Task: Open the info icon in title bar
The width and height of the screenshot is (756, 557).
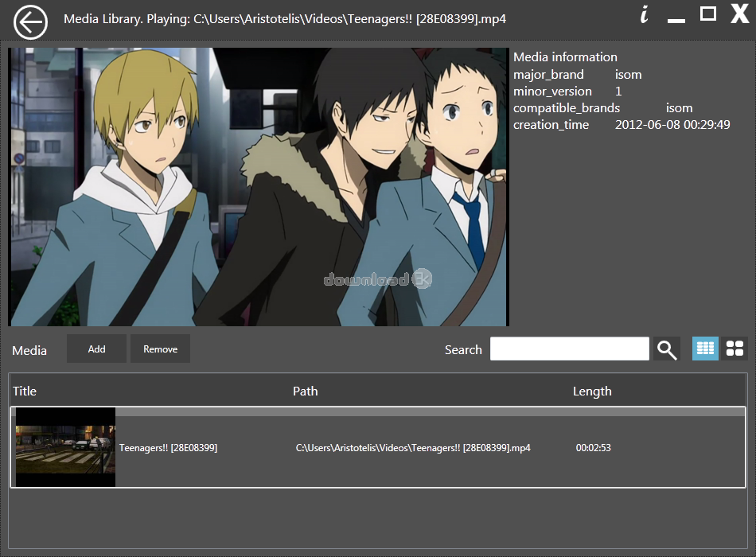Action: pos(644,14)
